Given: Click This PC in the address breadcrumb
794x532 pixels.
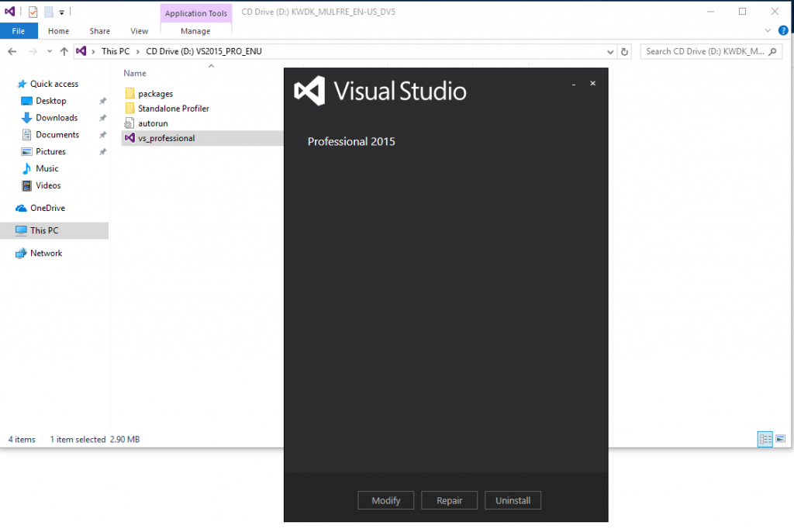Looking at the screenshot, I should pos(116,51).
